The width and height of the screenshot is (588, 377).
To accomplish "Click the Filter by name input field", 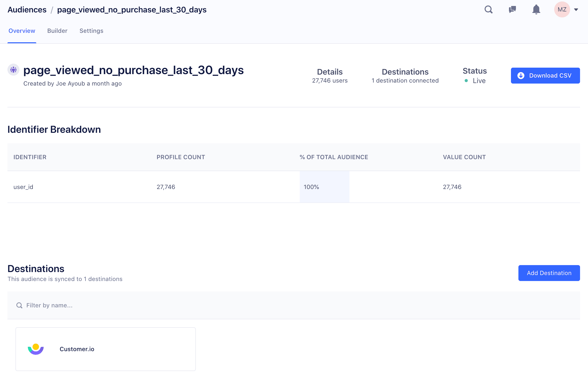I will point(99,305).
